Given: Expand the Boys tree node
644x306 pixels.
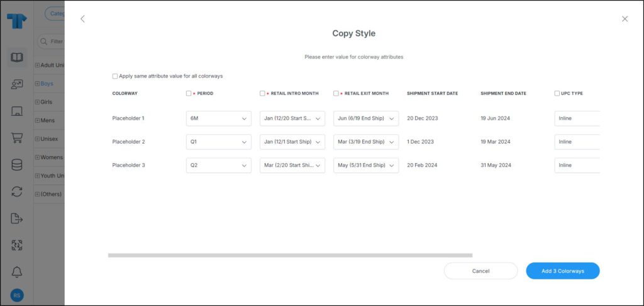Looking at the screenshot, I should click(x=37, y=84).
